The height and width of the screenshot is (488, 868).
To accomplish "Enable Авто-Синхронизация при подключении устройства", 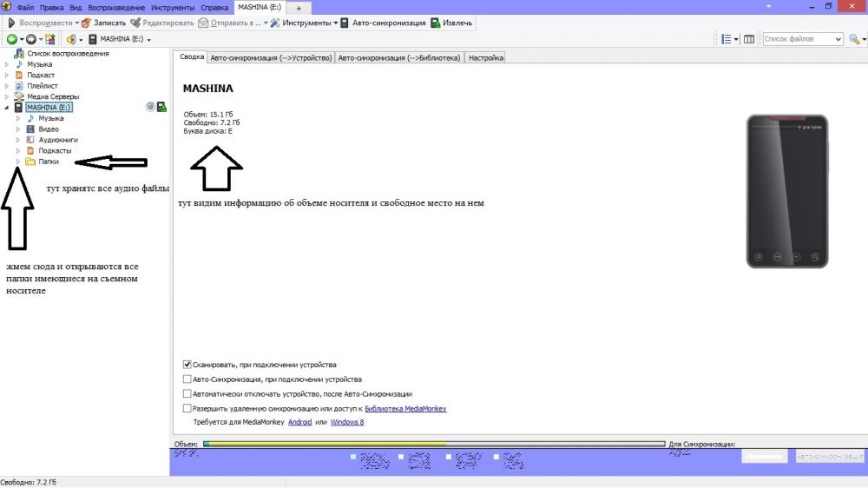I will click(187, 379).
